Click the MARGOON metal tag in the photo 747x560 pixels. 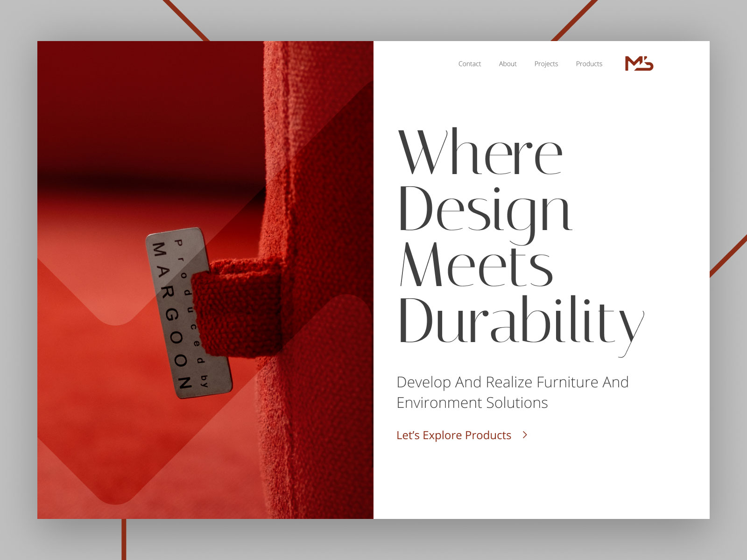[x=187, y=313]
